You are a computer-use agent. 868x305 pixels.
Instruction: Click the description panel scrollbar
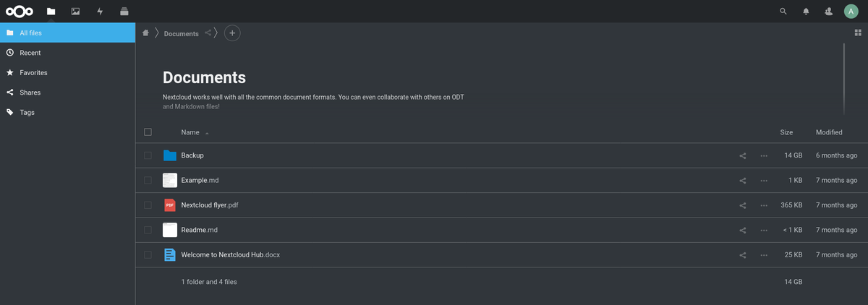coord(843,78)
